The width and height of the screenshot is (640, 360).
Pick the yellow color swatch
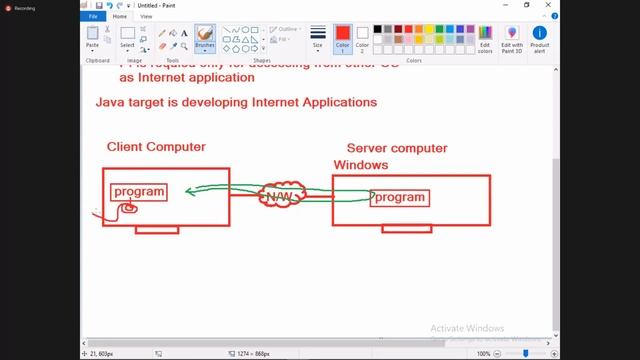pos(429,29)
